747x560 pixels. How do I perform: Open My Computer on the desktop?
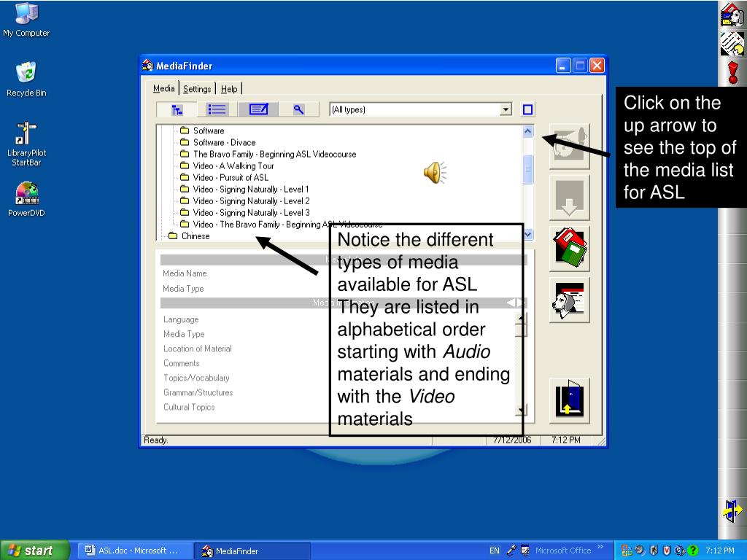[x=26, y=20]
